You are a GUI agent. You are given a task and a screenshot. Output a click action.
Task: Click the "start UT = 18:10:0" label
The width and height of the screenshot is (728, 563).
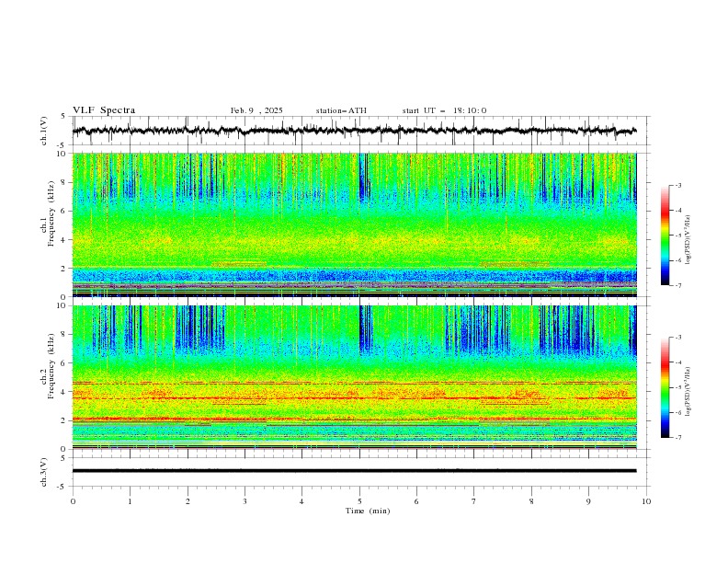444,110
